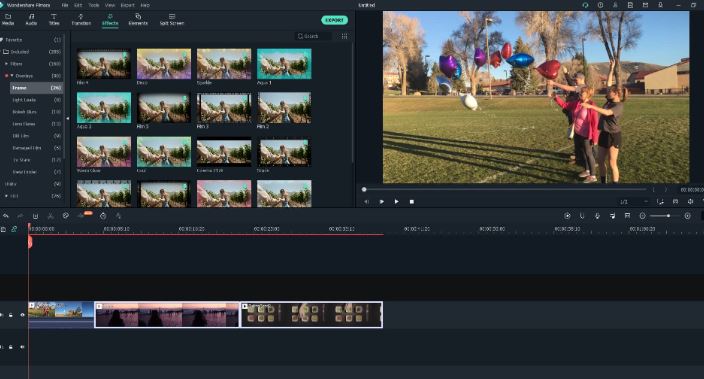Open the Help menu

145,5
